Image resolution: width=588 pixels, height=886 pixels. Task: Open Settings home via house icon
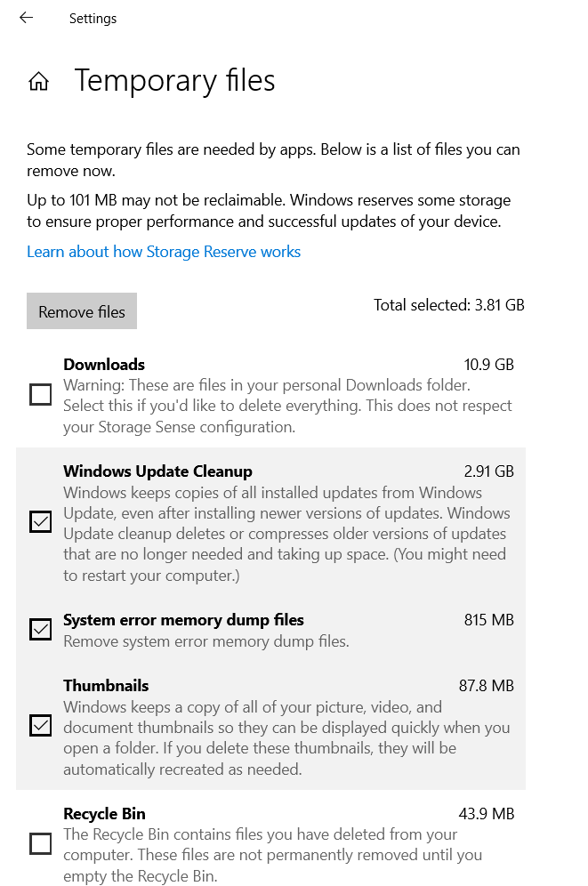pos(38,81)
